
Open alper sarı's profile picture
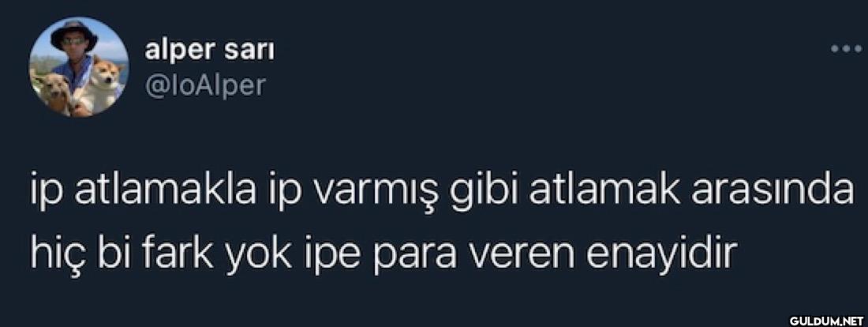click(79, 67)
